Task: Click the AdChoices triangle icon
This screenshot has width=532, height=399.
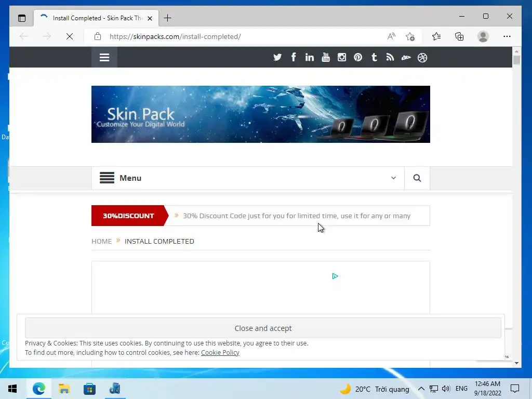Action: pos(335,276)
